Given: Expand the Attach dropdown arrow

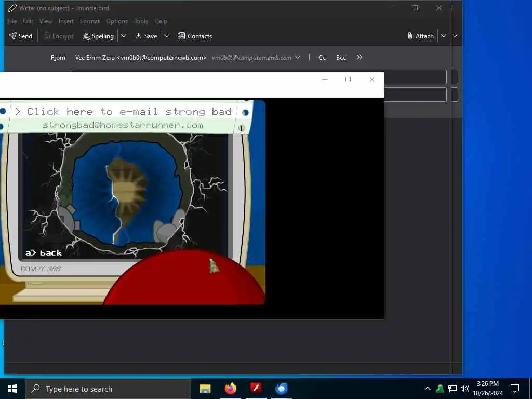Looking at the screenshot, I should pos(444,36).
